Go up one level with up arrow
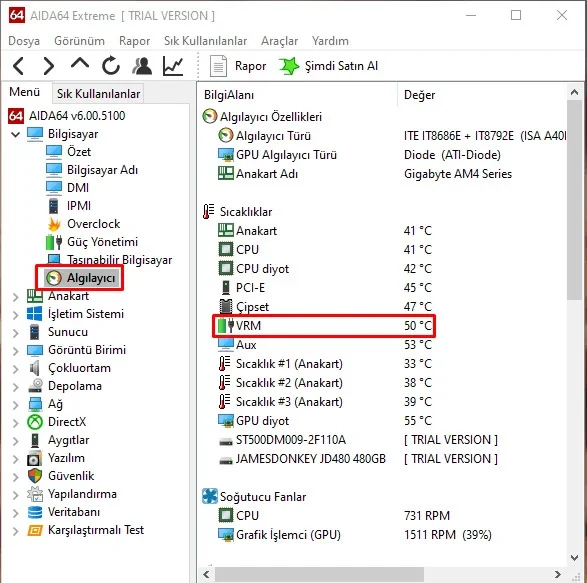The image size is (587, 583). point(80,63)
